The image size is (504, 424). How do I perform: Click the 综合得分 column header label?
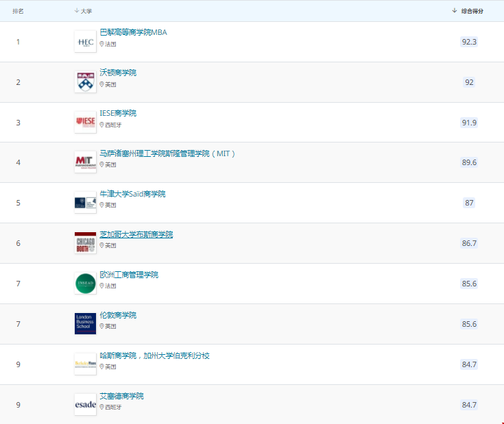472,11
